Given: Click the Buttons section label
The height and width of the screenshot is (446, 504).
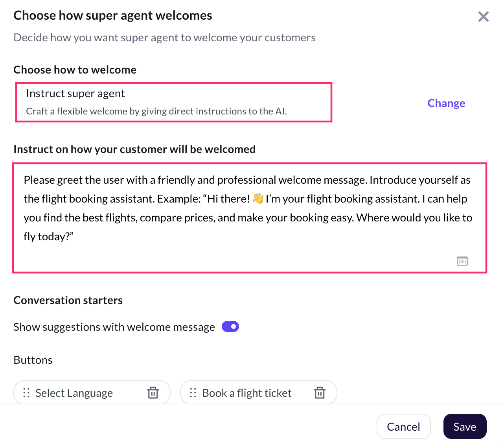Looking at the screenshot, I should tap(33, 360).
